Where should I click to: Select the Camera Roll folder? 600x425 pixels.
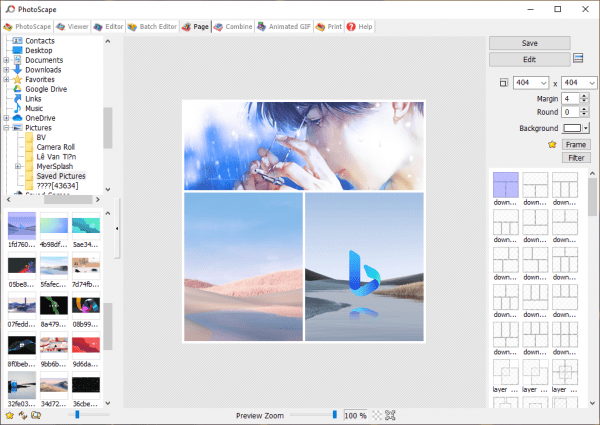pyautogui.click(x=55, y=147)
